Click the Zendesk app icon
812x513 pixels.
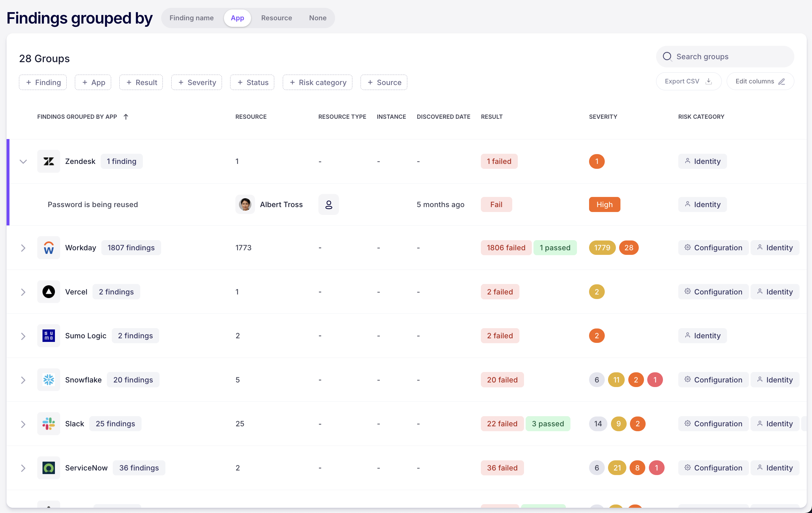49,161
